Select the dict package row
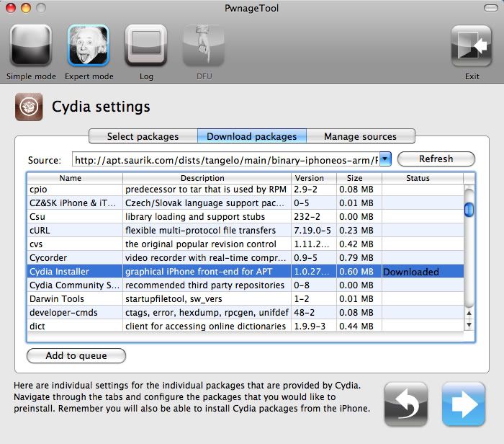 246,326
